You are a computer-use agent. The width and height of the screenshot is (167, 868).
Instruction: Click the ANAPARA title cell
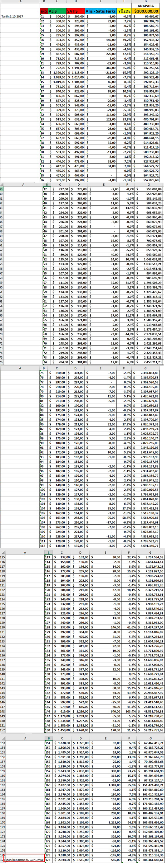[146, 6]
